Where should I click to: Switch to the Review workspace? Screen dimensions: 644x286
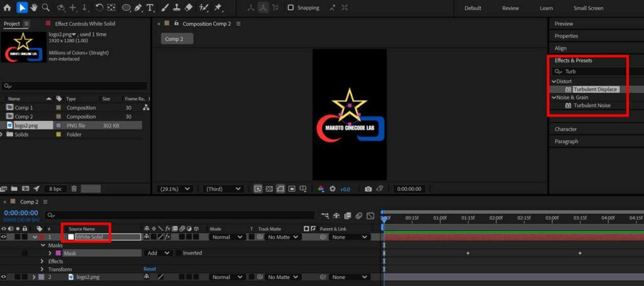[510, 8]
